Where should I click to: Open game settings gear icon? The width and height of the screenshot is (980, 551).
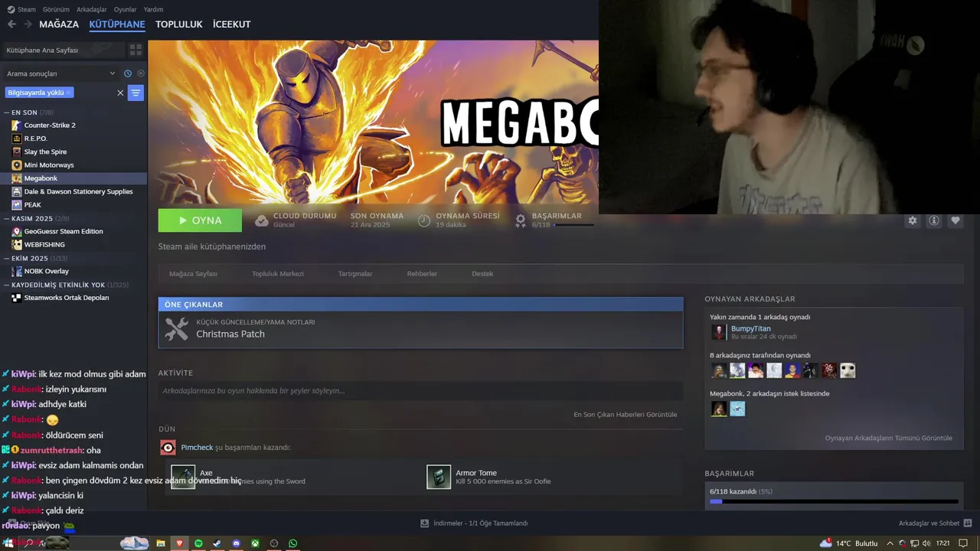coord(913,220)
